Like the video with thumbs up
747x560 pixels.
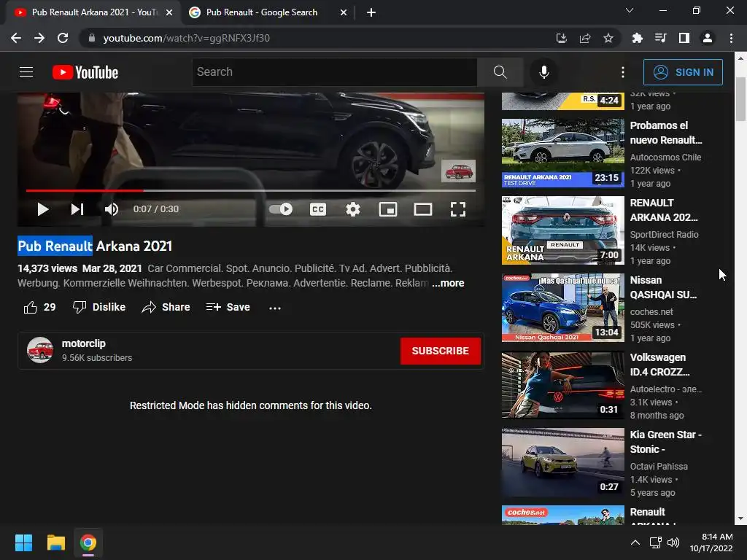tap(39, 307)
